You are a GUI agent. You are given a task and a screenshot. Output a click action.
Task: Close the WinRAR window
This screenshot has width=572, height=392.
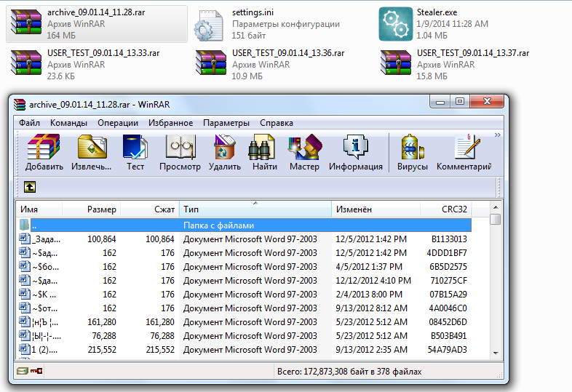point(487,102)
